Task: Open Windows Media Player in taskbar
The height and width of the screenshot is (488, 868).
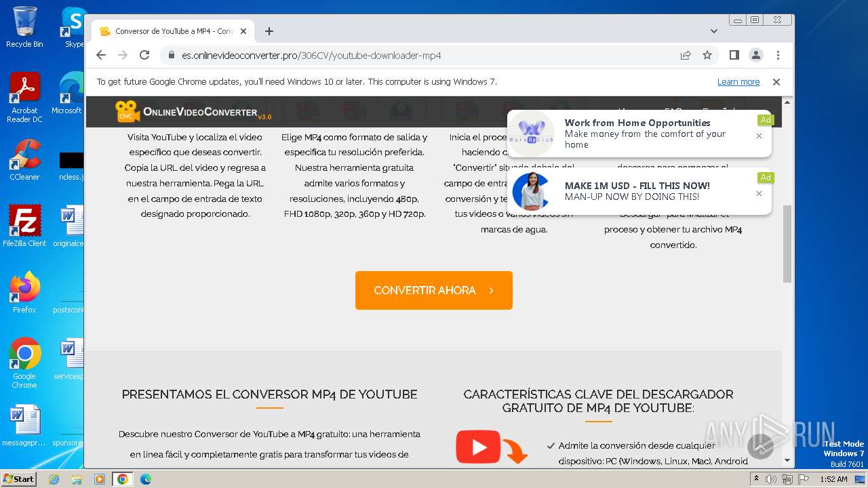Action: [100, 479]
